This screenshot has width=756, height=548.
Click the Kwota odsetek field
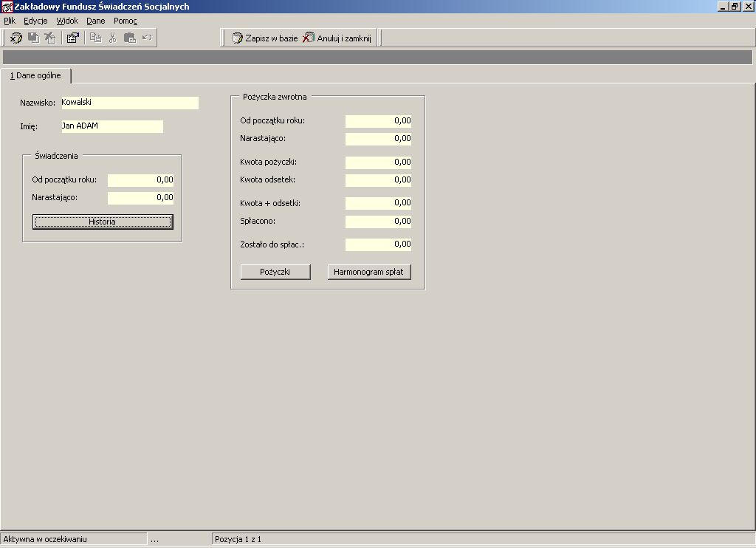point(378,180)
